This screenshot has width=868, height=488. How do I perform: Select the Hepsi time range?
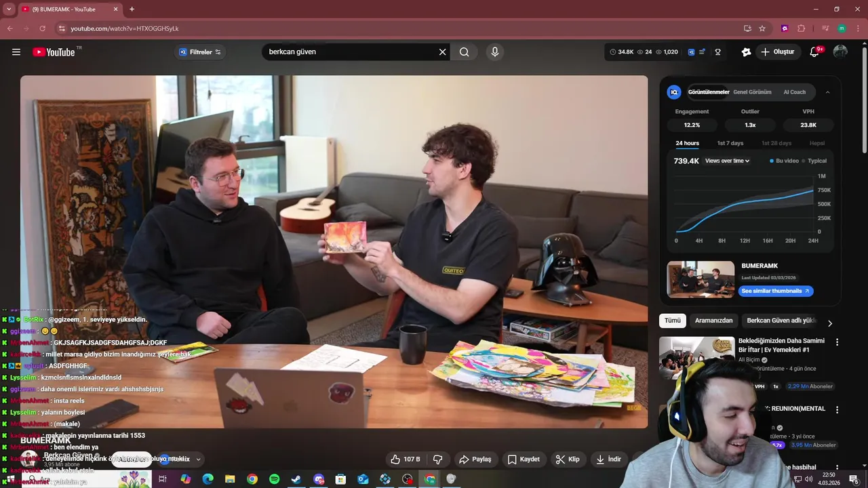point(817,143)
